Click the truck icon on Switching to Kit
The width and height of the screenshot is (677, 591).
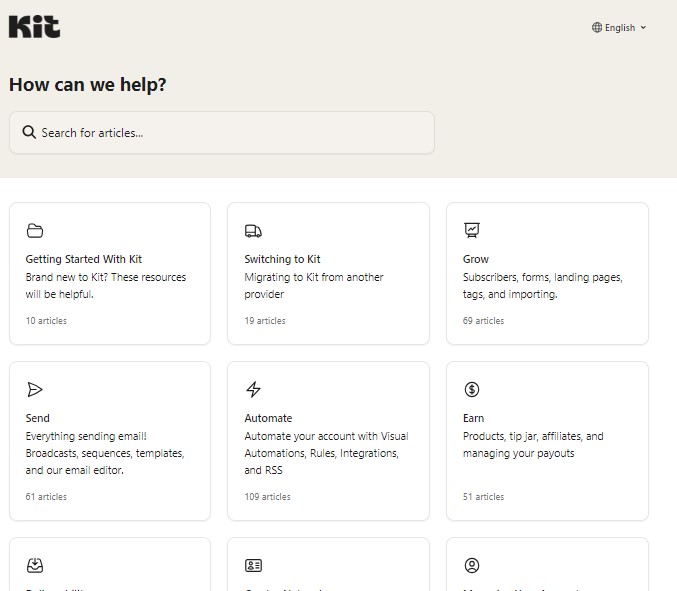tap(253, 231)
